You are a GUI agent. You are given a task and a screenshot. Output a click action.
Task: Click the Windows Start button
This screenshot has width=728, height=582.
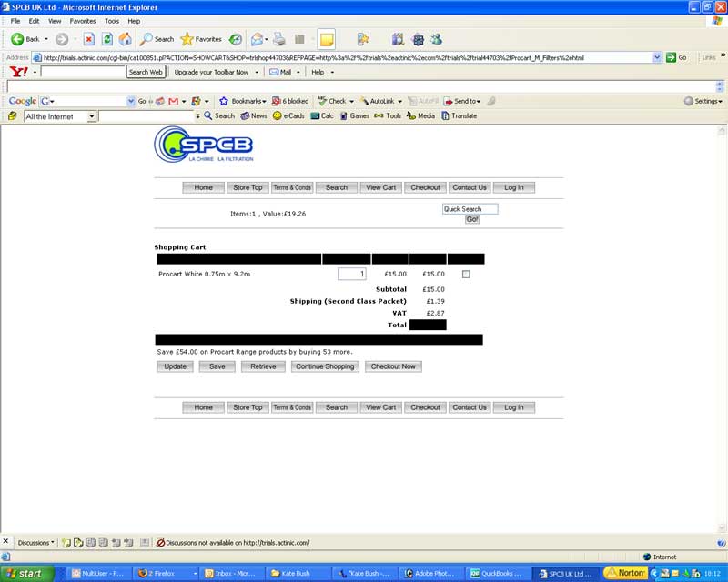pos(25,573)
